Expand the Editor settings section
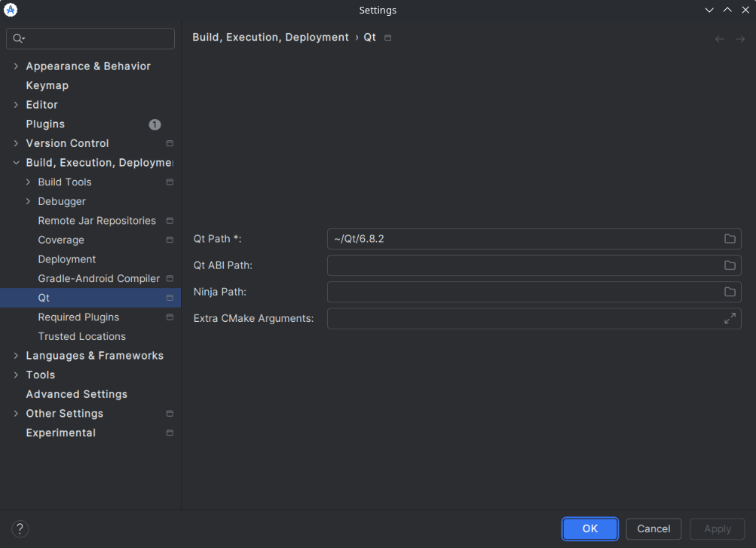The width and height of the screenshot is (756, 548). click(16, 105)
